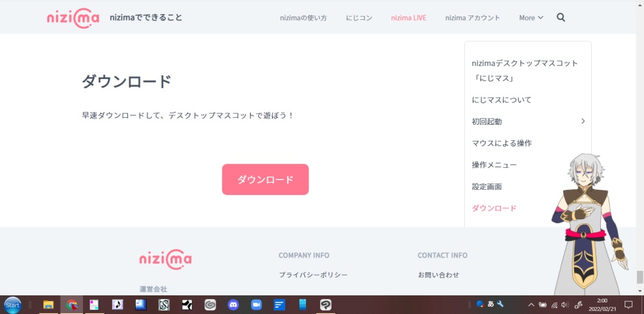Open the Creative Cloud style gray icon
The height and width of the screenshot is (314, 644).
(211, 304)
